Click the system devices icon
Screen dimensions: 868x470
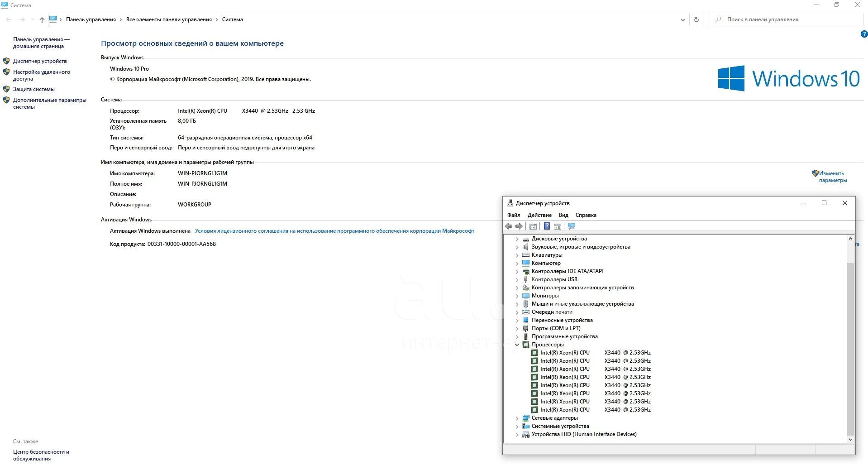point(526,427)
